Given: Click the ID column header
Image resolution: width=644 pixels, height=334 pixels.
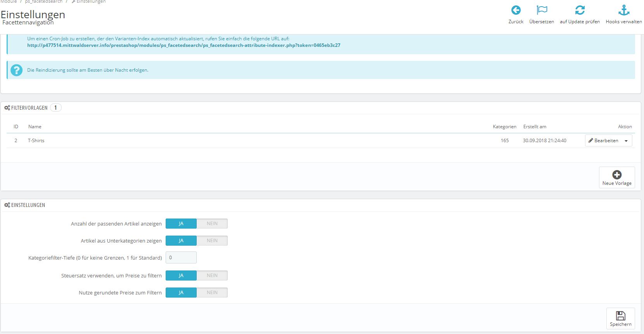Looking at the screenshot, I should pos(16,127).
